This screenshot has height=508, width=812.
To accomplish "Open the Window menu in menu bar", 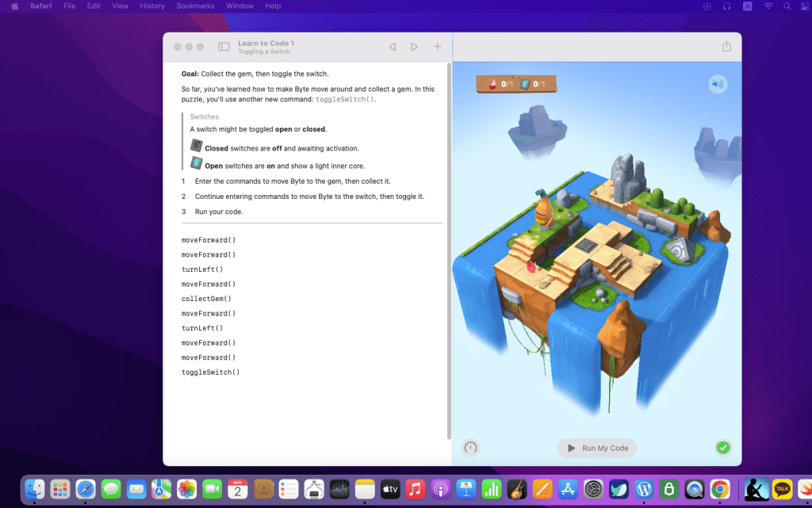I will click(x=239, y=6).
